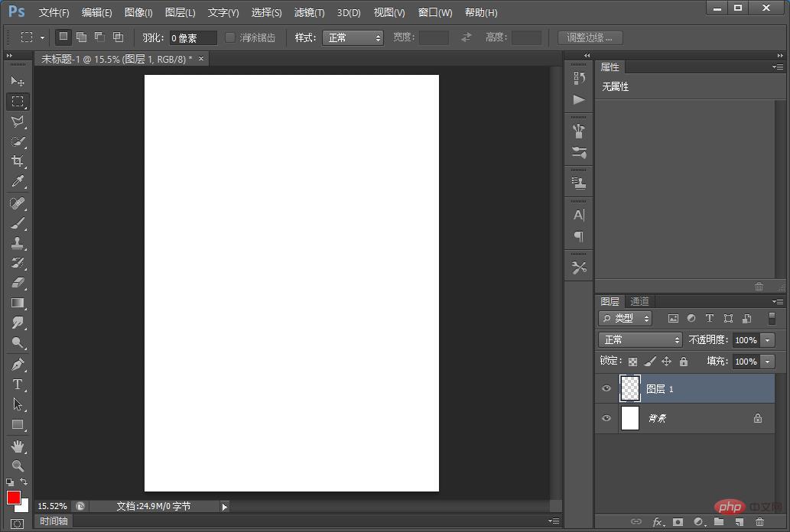Image resolution: width=790 pixels, height=532 pixels.
Task: Select the Rectangular Marquee tool
Action: click(x=18, y=101)
